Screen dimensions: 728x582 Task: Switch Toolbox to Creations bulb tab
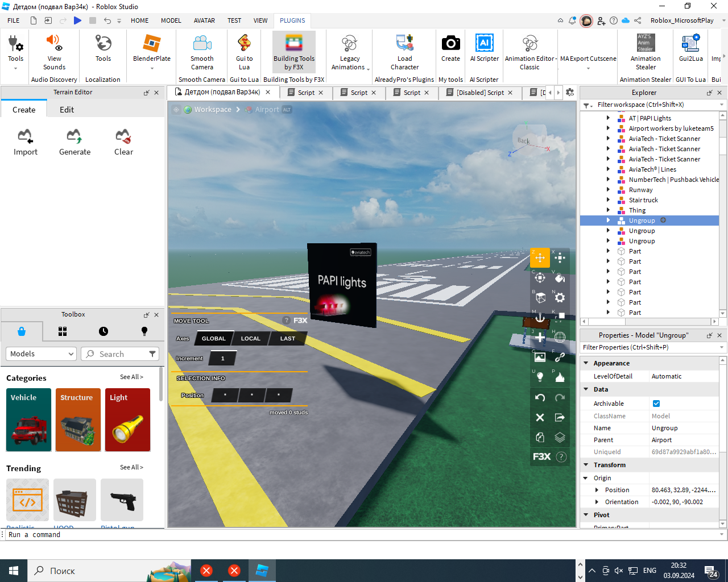[x=144, y=331]
